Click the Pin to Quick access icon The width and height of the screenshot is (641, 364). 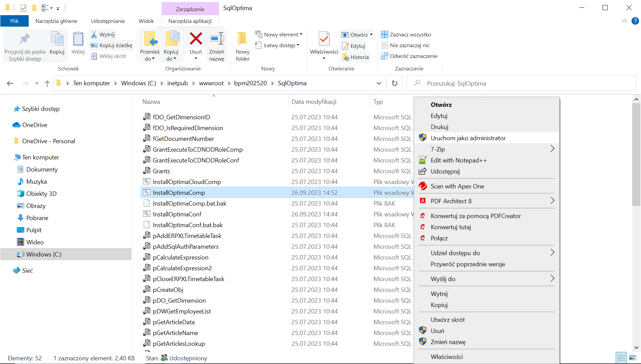(x=25, y=39)
